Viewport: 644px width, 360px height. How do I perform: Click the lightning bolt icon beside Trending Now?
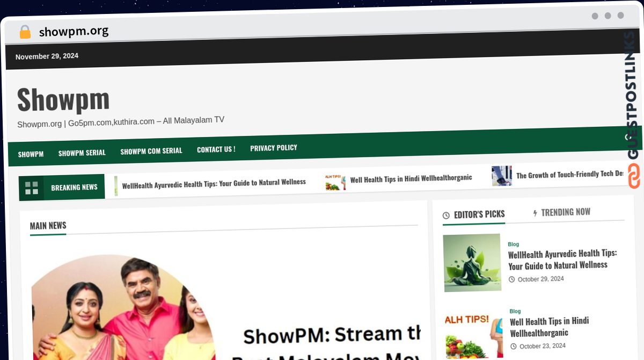pyautogui.click(x=535, y=213)
